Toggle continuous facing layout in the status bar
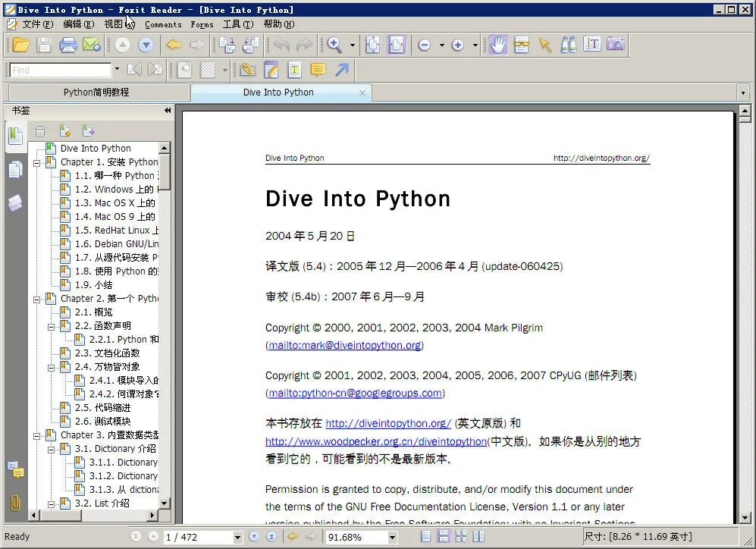This screenshot has height=549, width=756. pyautogui.click(x=462, y=536)
